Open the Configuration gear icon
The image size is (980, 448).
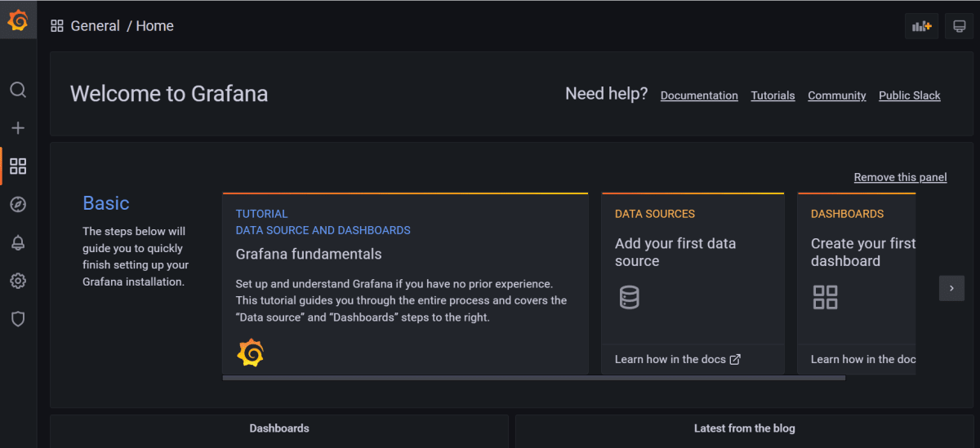tap(18, 281)
